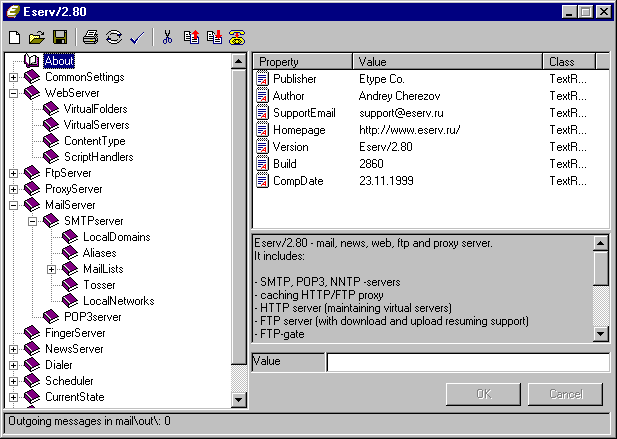
Task: Expand the CommonSettings tree node
Action: 13,77
